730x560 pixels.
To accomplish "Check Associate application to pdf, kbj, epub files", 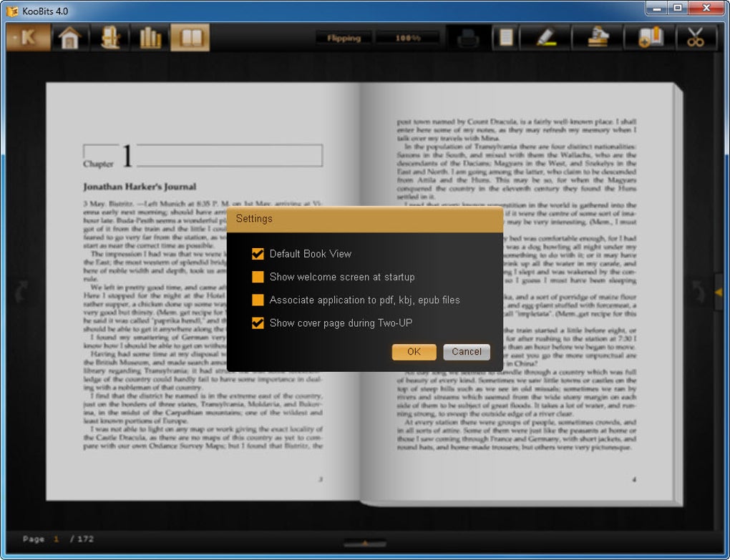I will point(258,300).
